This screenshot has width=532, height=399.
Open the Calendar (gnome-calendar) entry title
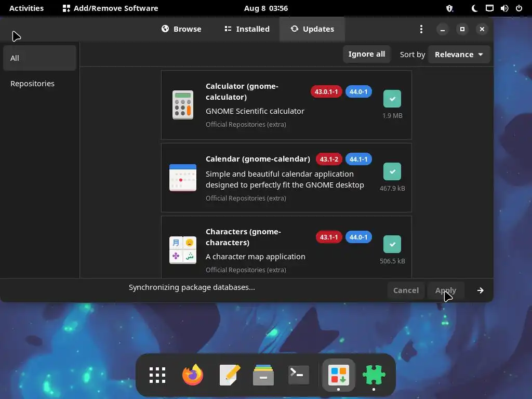[x=258, y=159]
